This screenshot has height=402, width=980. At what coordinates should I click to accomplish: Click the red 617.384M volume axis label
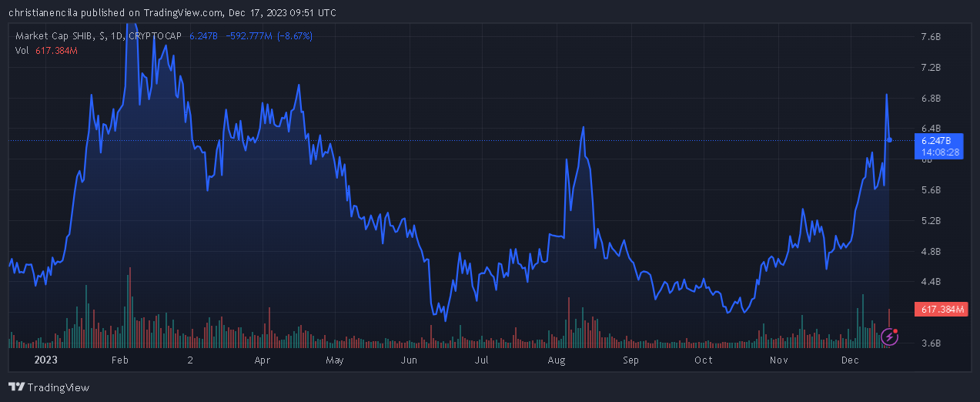tap(938, 310)
